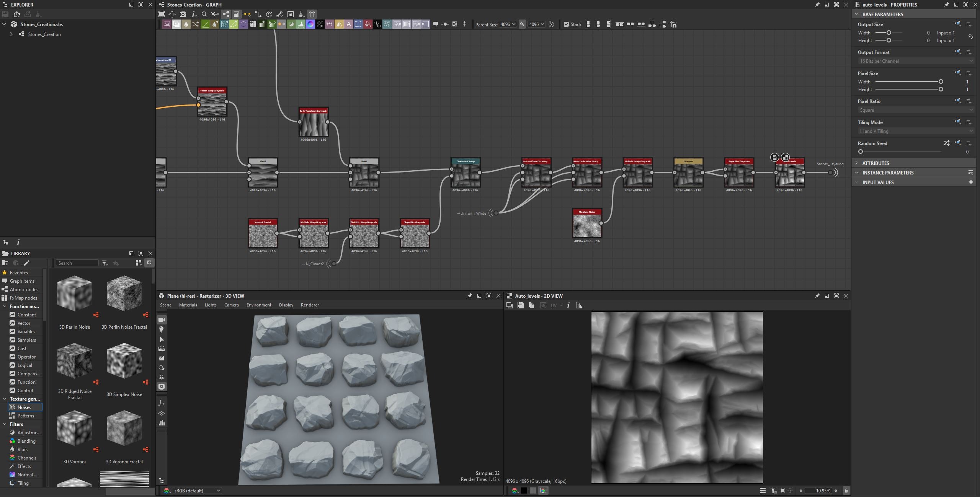This screenshot has width=980, height=497.
Task: Click the camera graph snapshot icon
Action: 183,14
